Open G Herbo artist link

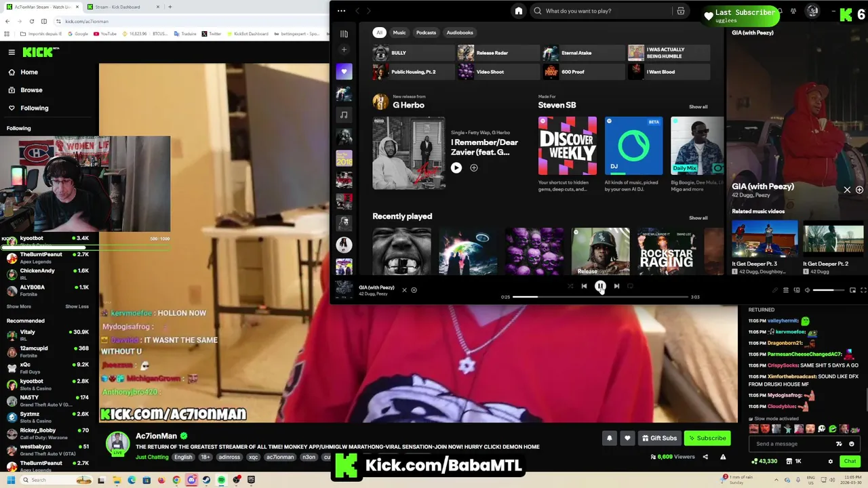point(408,105)
